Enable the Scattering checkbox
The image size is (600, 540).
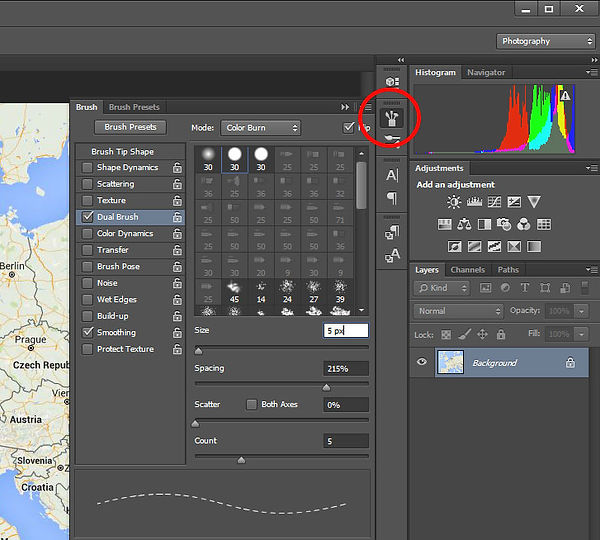tap(88, 184)
